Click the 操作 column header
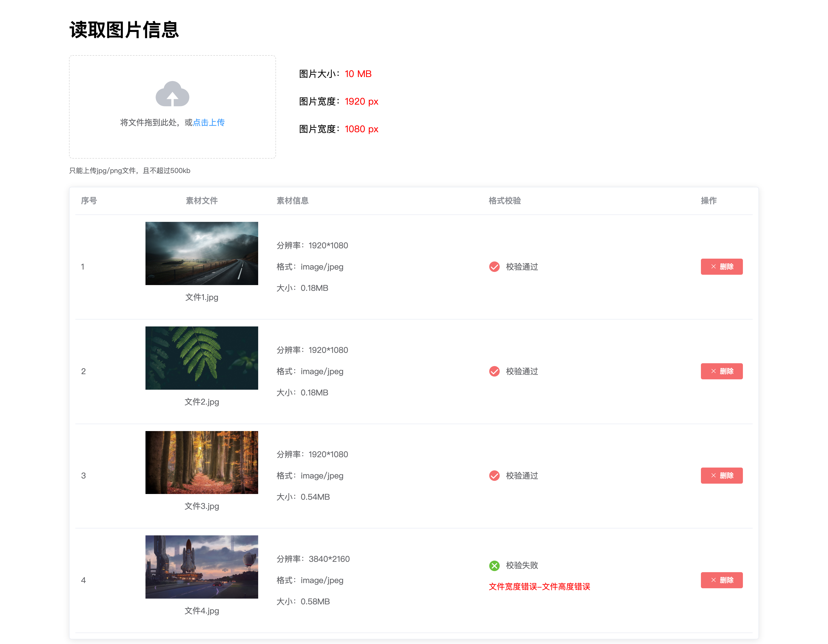Viewport: 828px width, 644px height. click(709, 201)
